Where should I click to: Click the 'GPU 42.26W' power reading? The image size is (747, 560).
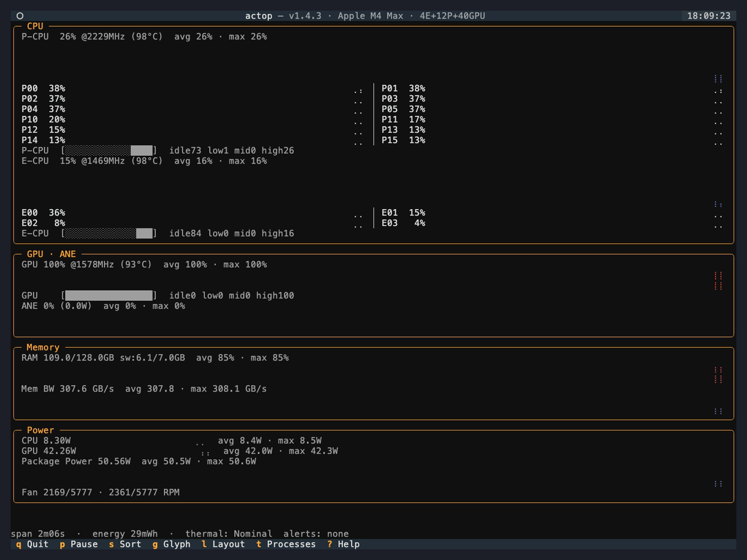(x=49, y=451)
